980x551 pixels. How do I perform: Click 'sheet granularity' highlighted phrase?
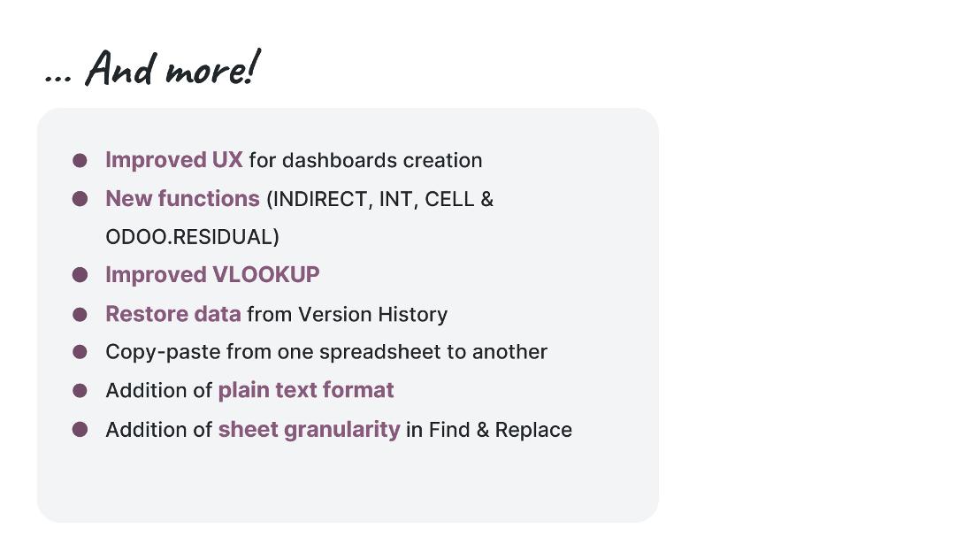[x=309, y=430]
